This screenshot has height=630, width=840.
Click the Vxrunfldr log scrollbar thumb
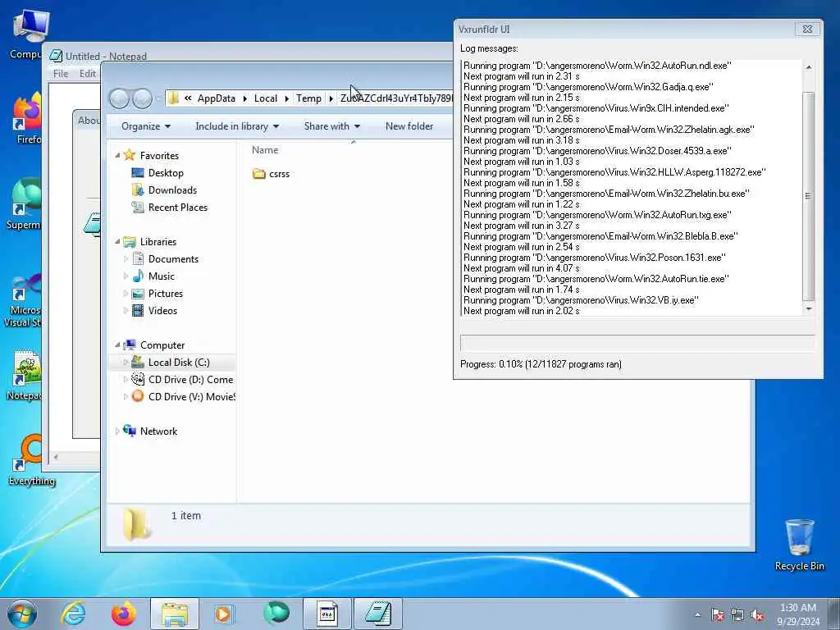point(809,196)
